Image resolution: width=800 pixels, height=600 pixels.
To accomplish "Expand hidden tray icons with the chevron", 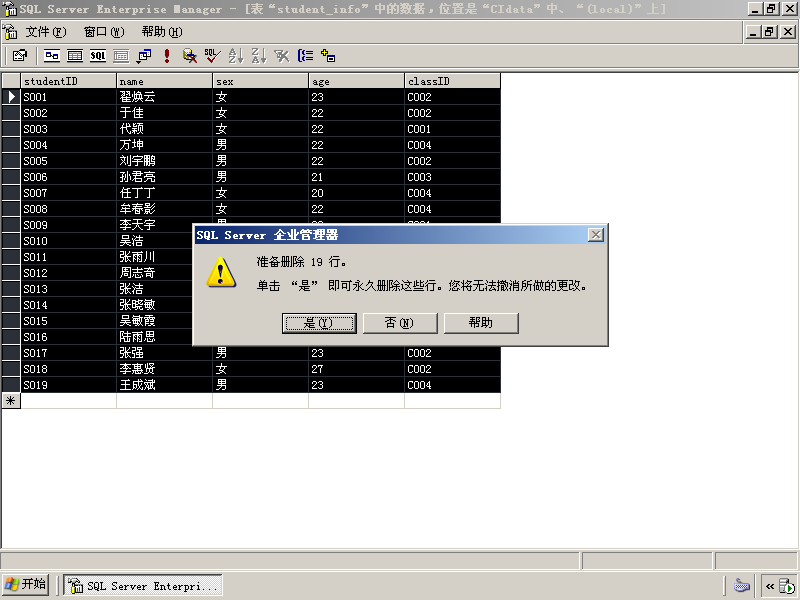I will click(770, 586).
